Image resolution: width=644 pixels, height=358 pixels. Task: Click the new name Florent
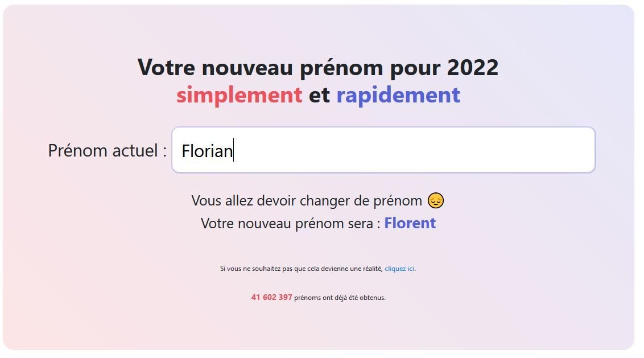point(410,223)
